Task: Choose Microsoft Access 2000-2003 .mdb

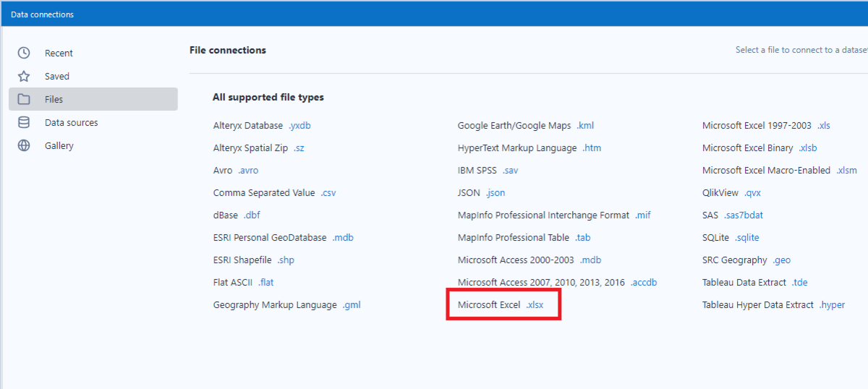Action: pyautogui.click(x=529, y=260)
